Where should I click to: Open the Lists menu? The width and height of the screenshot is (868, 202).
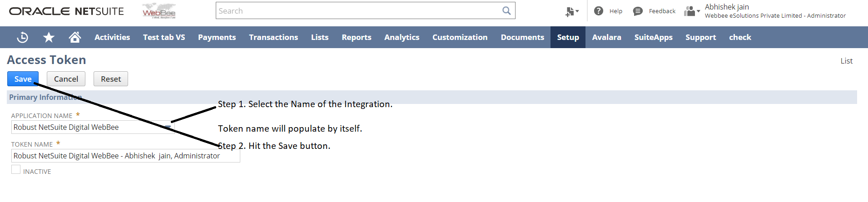320,37
